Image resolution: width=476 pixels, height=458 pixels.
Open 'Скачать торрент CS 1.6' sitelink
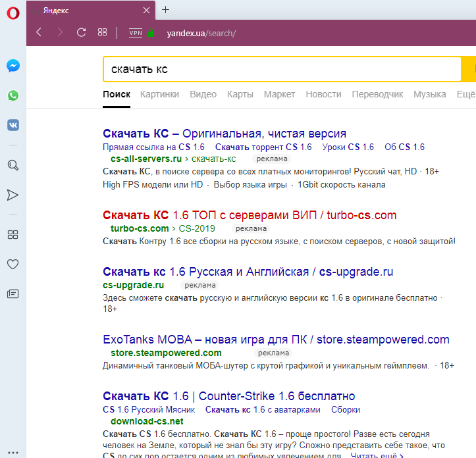coord(263,147)
